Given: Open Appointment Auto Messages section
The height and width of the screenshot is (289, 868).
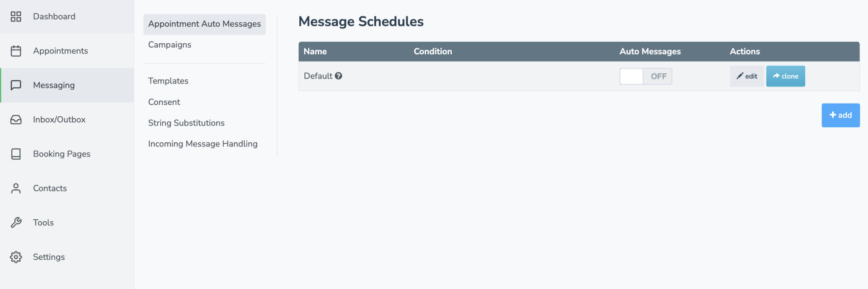Looking at the screenshot, I should pos(204,24).
